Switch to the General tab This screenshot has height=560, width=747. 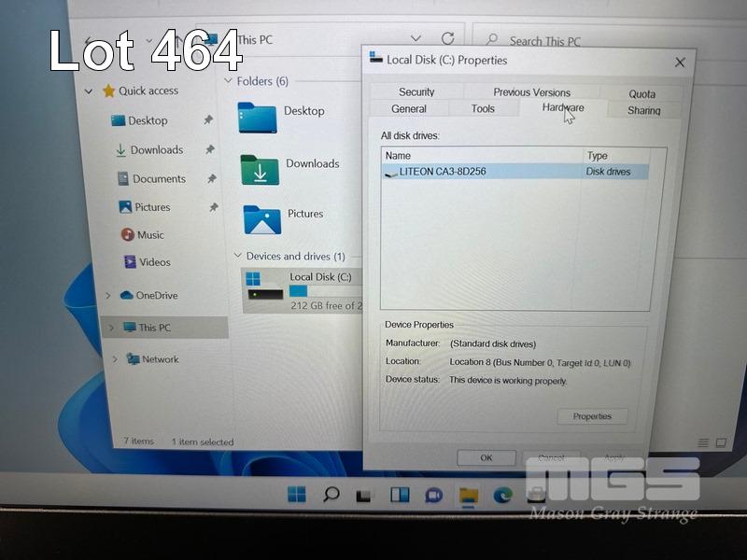click(x=409, y=109)
